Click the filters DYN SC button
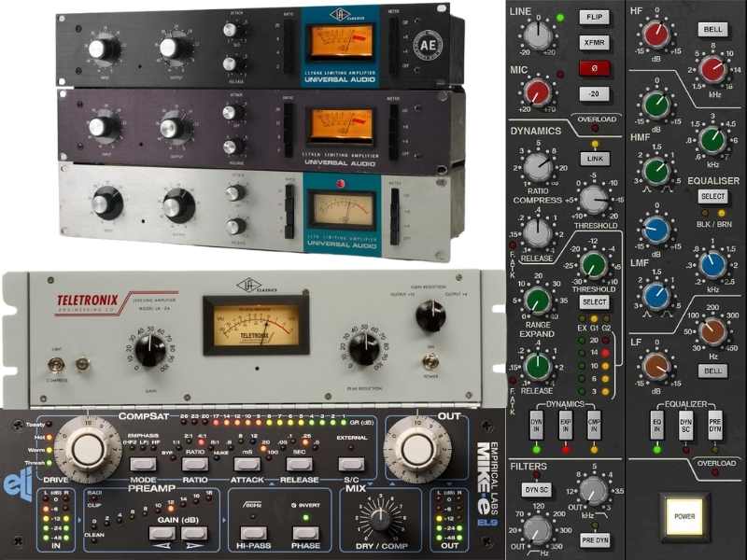This screenshot has height=560, width=747. (536, 489)
